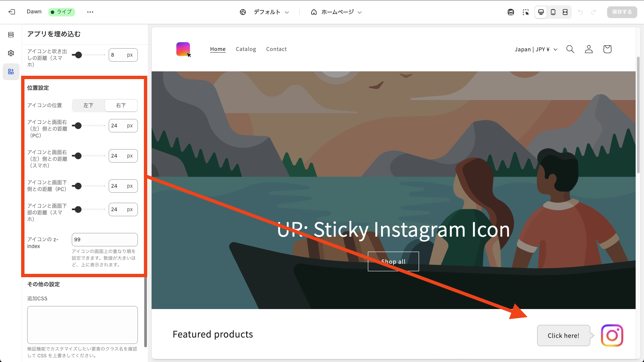Click the exit editor back icon
The image size is (644, 362).
click(x=12, y=12)
